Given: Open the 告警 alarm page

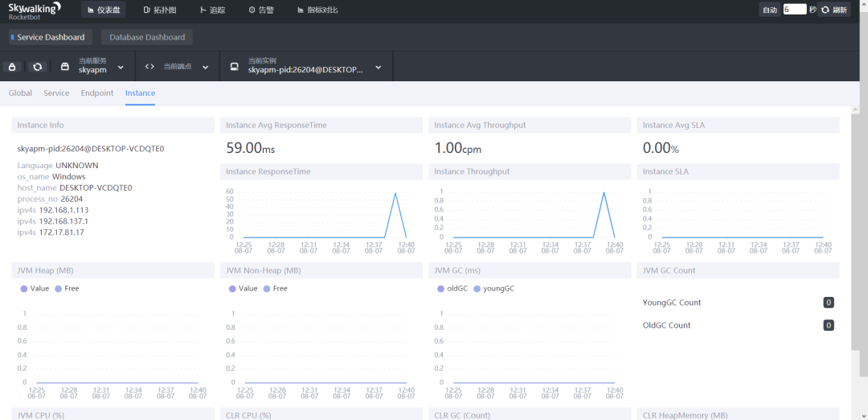Looking at the screenshot, I should tap(261, 10).
